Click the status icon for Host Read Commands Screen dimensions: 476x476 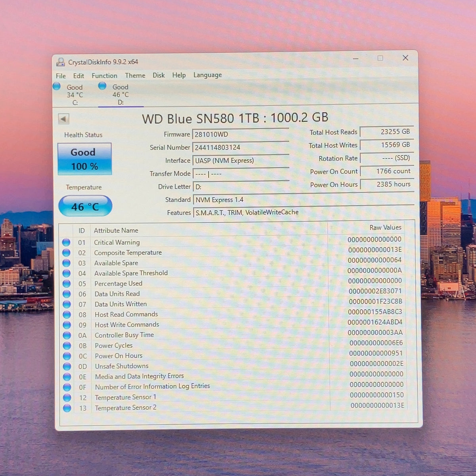pyautogui.click(x=67, y=315)
